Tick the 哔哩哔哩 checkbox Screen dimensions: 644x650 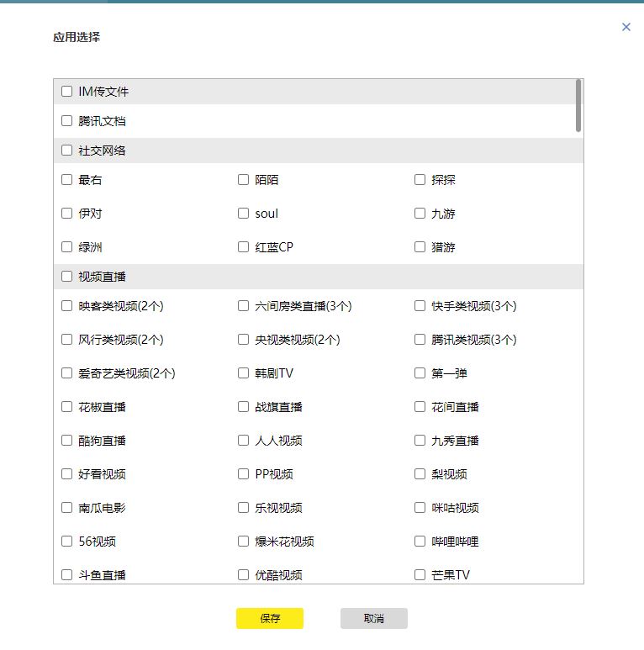(x=420, y=541)
